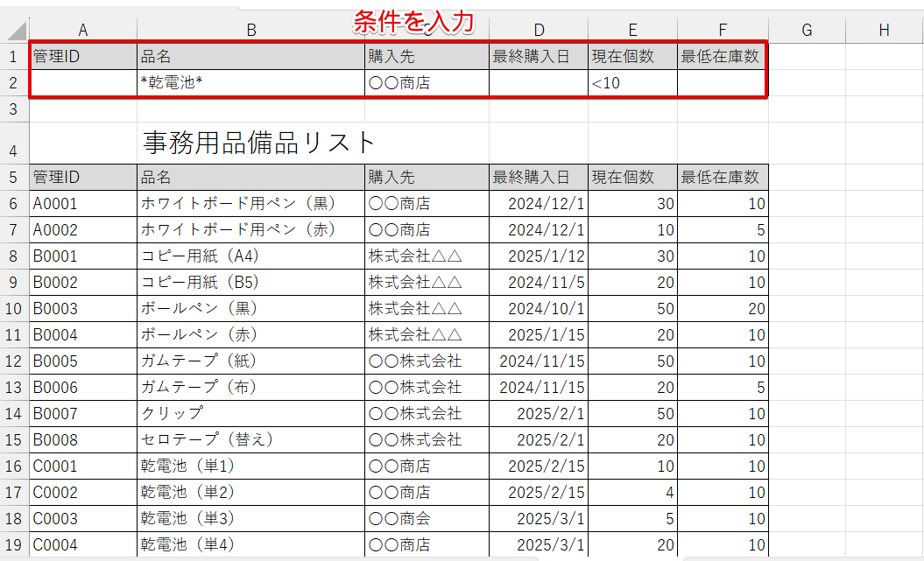Click the 最低在庫数 header in row 5

click(723, 178)
